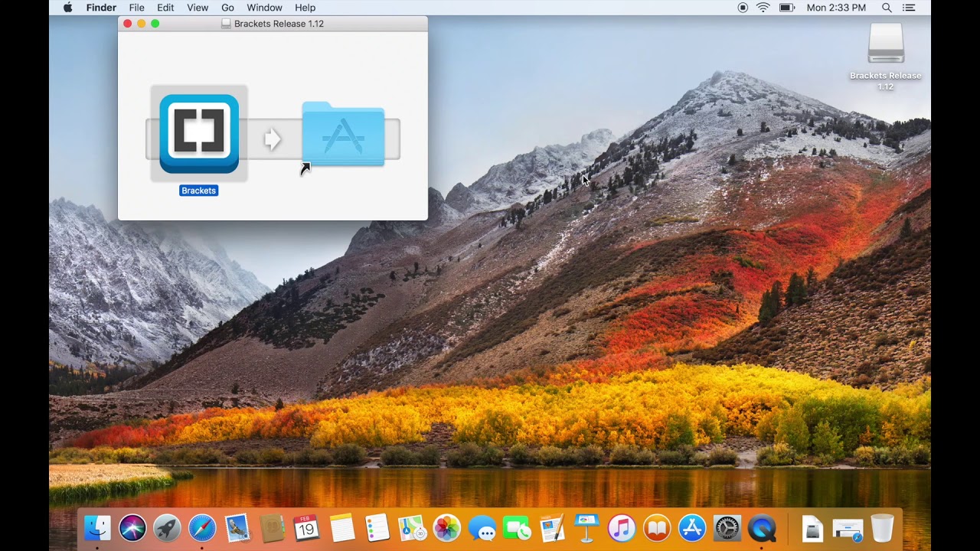This screenshot has height=551, width=980.
Task: Open the Help menu
Action: click(305, 8)
